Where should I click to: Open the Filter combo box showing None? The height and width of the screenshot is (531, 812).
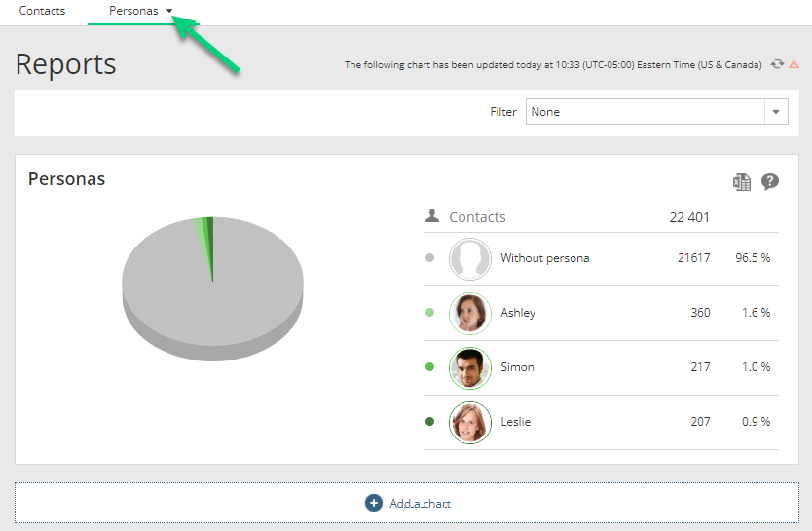point(656,112)
